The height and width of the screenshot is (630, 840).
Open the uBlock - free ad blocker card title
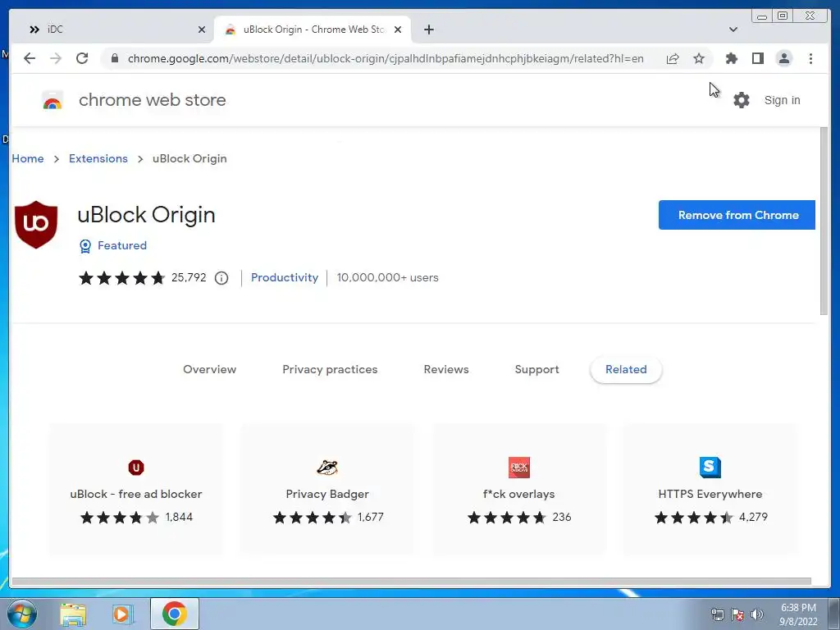point(136,494)
